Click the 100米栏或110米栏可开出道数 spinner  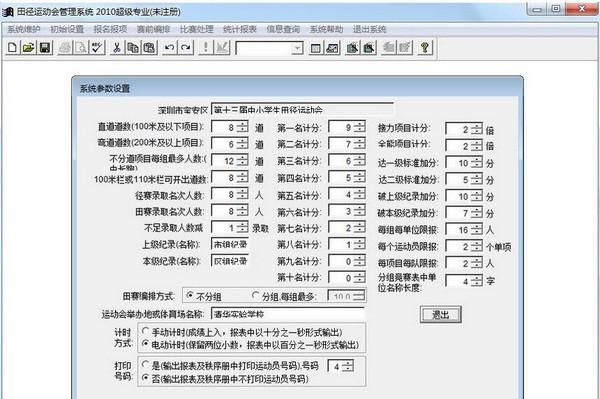pos(242,178)
